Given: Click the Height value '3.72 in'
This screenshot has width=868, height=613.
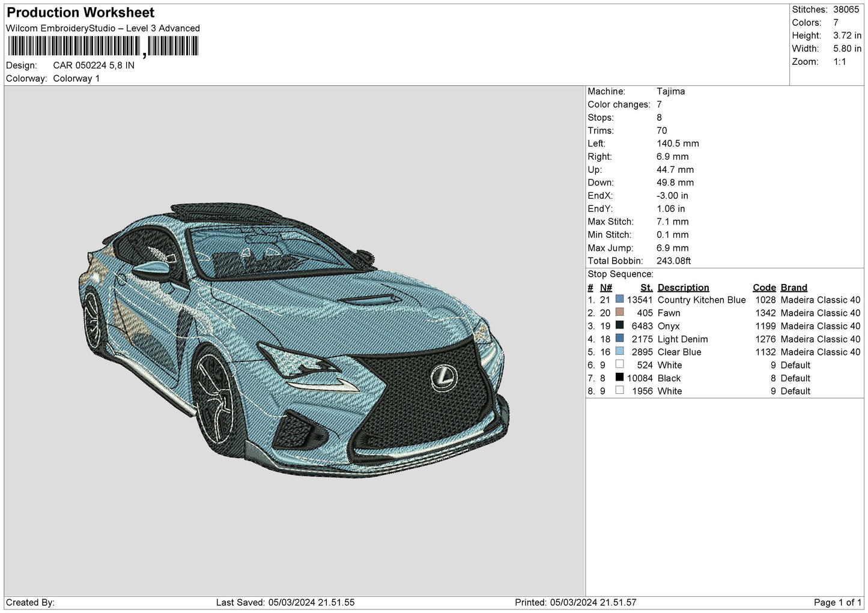Looking at the screenshot, I should 847,35.
